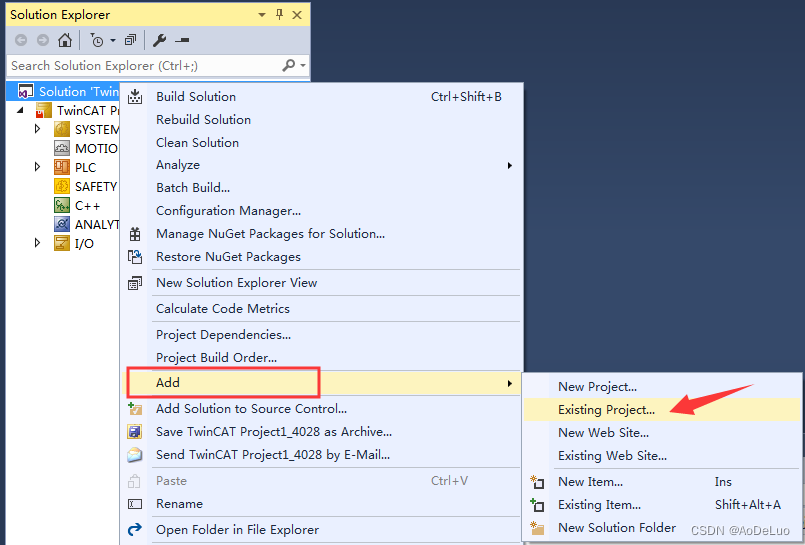
Task: Choose Manage NuGet Packages for Solution...
Action: pyautogui.click(x=321, y=234)
